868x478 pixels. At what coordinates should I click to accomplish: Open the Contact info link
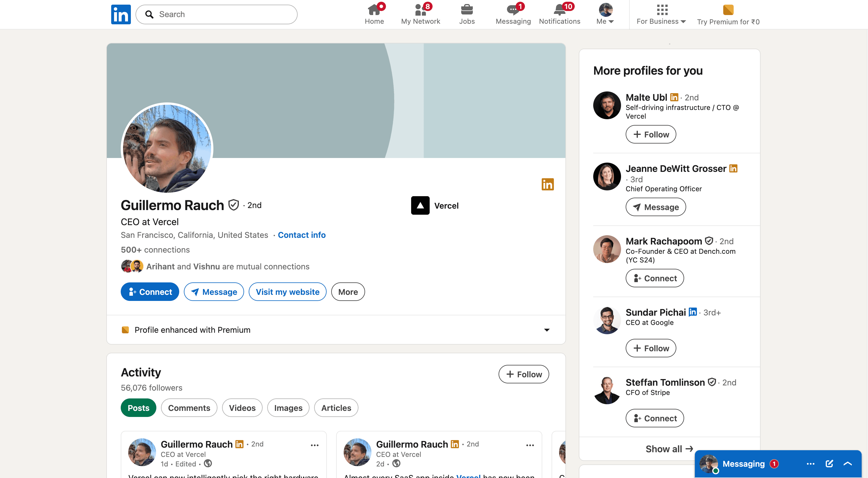coord(302,235)
